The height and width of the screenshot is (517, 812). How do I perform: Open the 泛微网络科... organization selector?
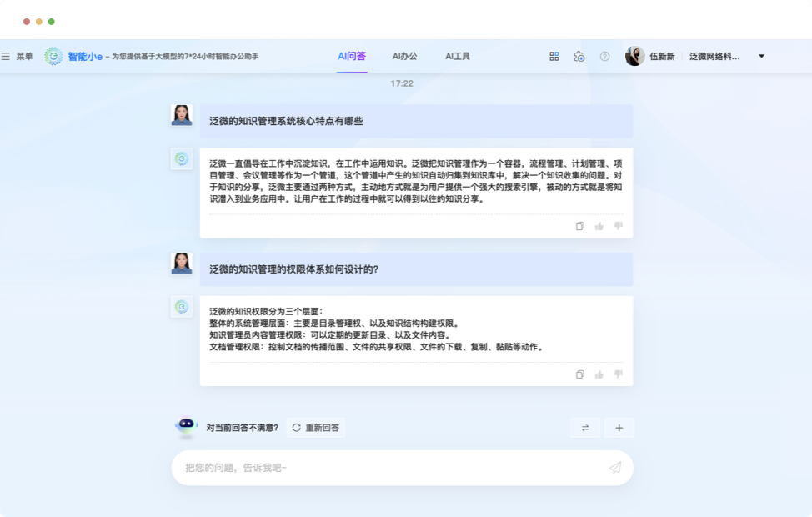click(x=714, y=56)
